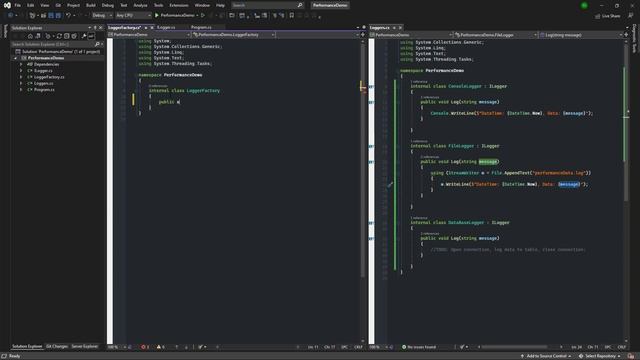This screenshot has width=640, height=360.
Task: Click Solution Explorer Collapse All icon
Action: [x=67, y=36]
